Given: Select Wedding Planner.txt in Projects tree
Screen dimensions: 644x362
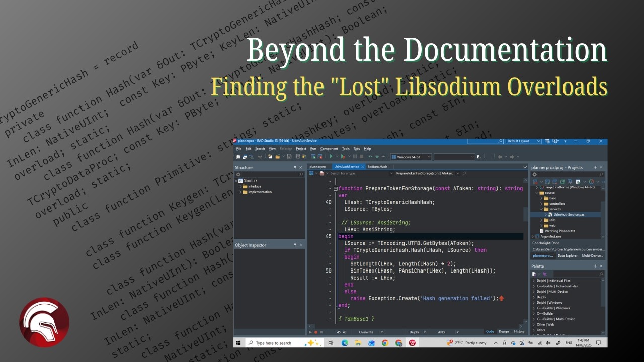Looking at the screenshot, I should pyautogui.click(x=556, y=231).
